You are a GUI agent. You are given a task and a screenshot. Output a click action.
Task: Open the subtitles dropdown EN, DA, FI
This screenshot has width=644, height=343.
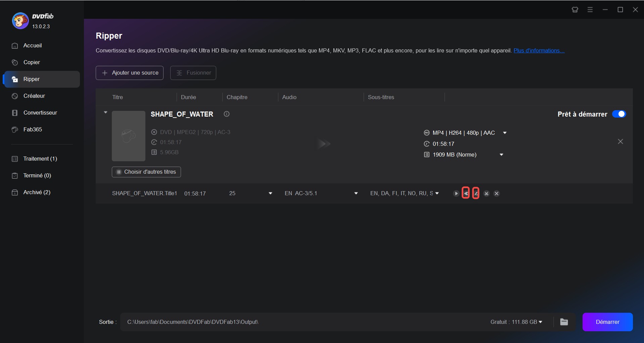(437, 193)
